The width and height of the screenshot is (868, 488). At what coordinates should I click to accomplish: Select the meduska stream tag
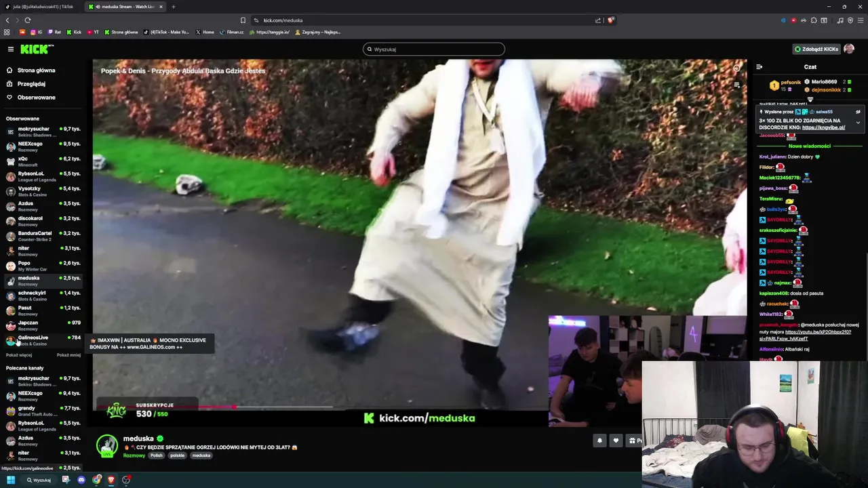point(201,455)
